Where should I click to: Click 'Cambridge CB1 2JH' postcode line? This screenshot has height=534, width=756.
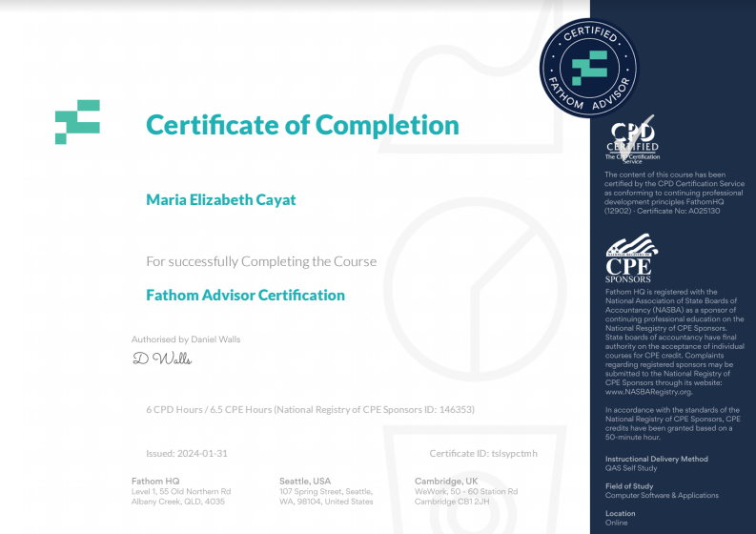(452, 502)
